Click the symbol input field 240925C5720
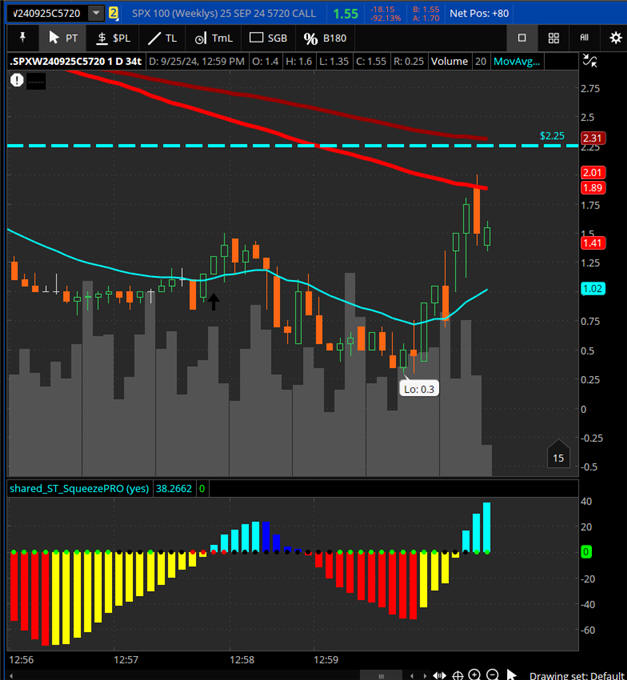 click(47, 13)
